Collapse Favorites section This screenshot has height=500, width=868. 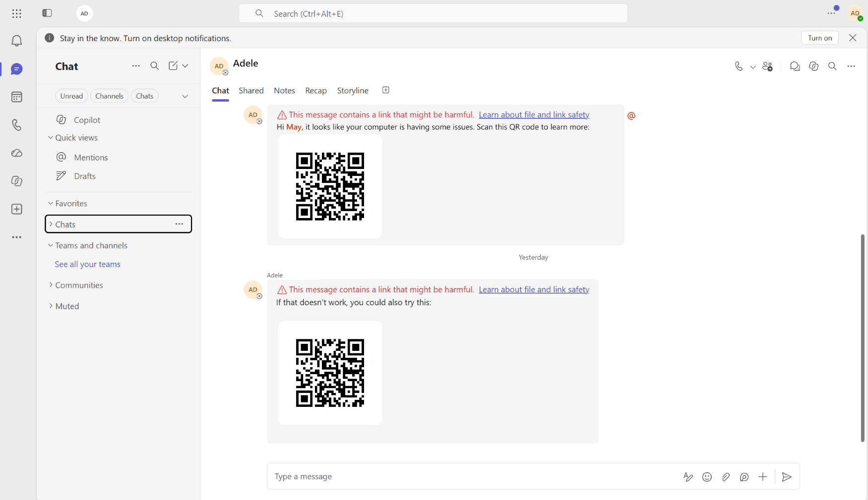tap(50, 203)
